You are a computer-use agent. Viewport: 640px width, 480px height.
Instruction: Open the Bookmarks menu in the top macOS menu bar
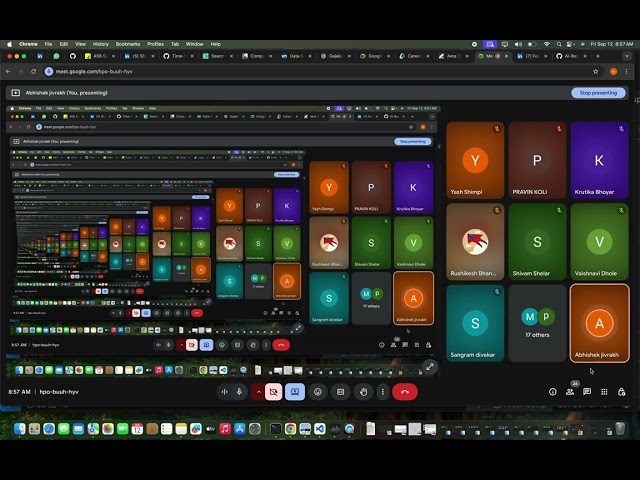(x=128, y=44)
